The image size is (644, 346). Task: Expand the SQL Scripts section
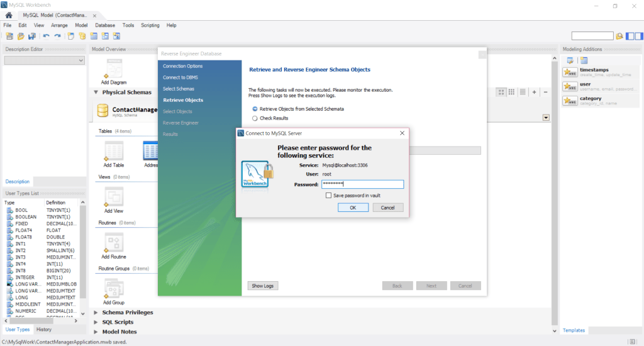[x=96, y=322]
